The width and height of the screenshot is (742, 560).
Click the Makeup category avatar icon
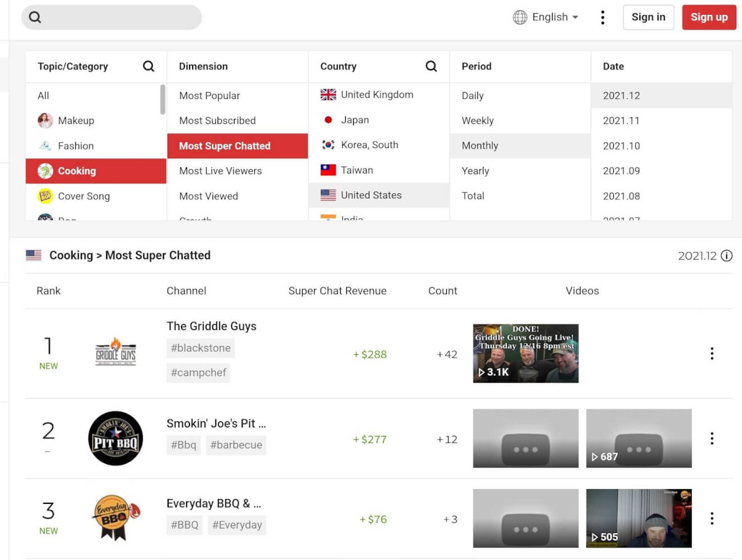coord(46,120)
